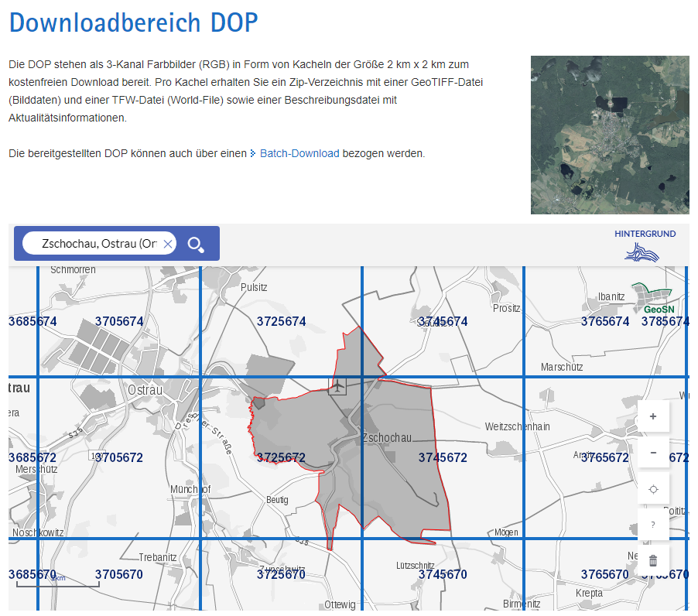The height and width of the screenshot is (616, 698).
Task: Select map tile 3725672
Action: (281, 457)
